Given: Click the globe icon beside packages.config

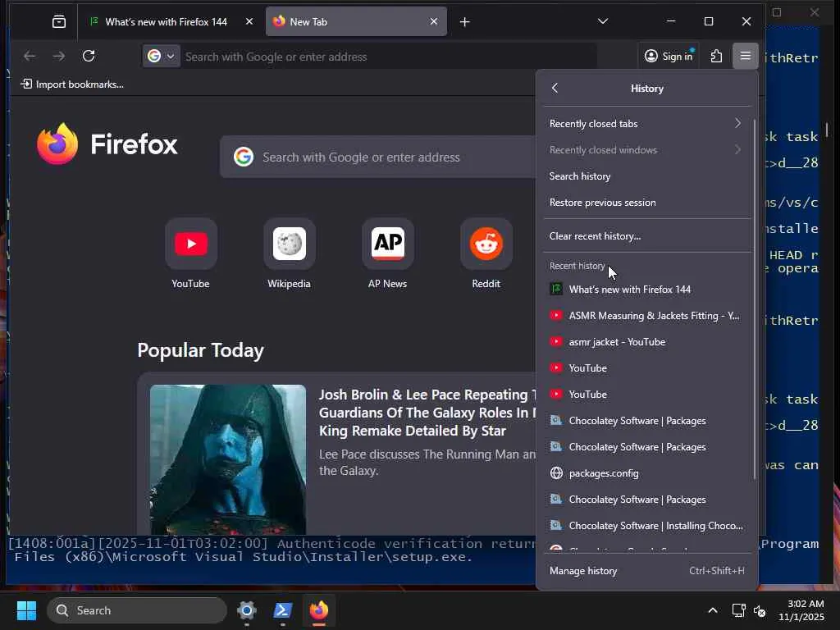Looking at the screenshot, I should (557, 473).
